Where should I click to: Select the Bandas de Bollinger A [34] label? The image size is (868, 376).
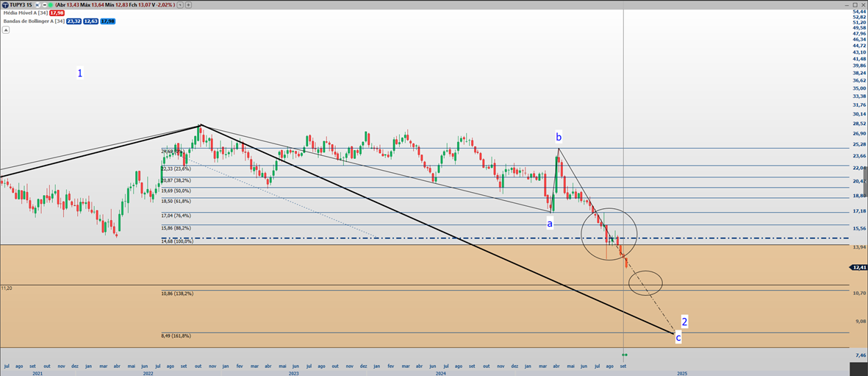33,21
